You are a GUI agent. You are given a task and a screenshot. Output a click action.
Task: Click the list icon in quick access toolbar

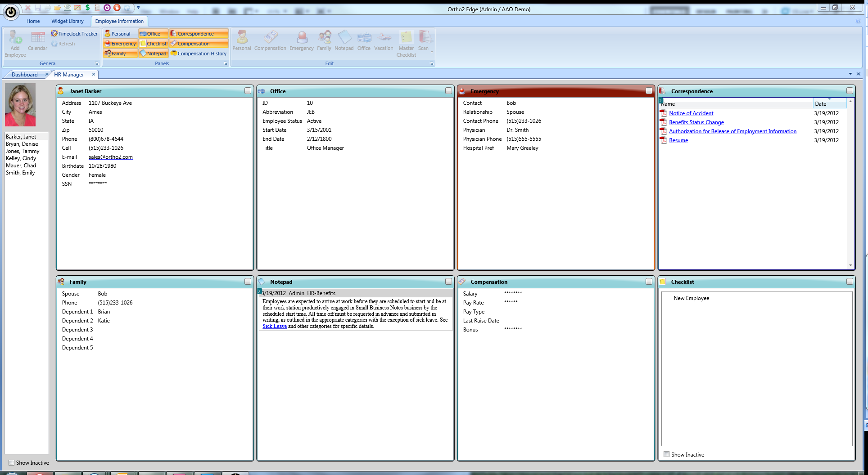[97, 8]
